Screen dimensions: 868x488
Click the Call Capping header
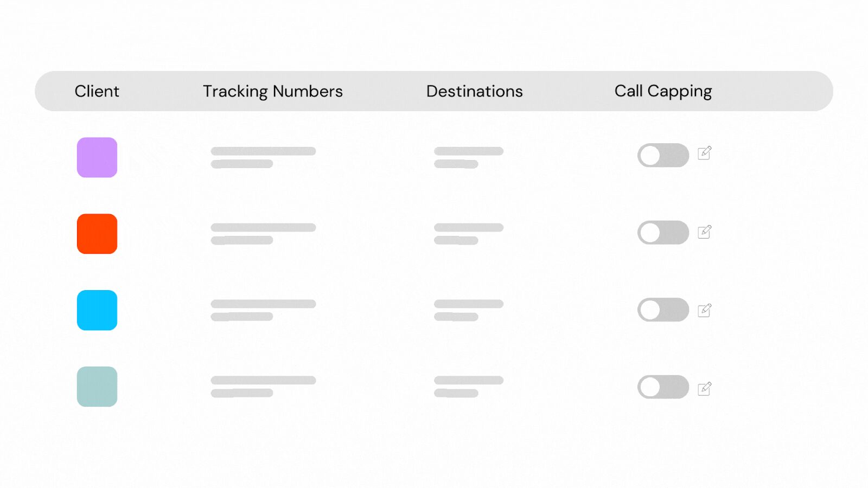pos(662,91)
